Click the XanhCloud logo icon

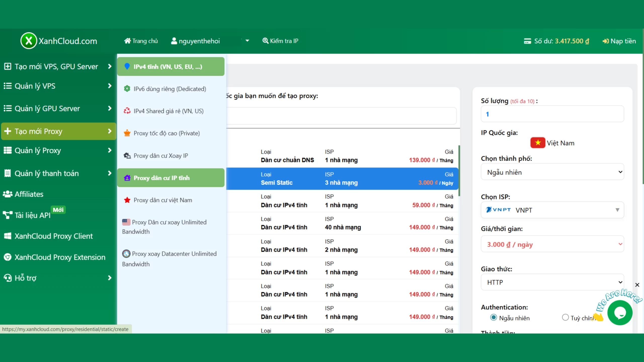[29, 41]
